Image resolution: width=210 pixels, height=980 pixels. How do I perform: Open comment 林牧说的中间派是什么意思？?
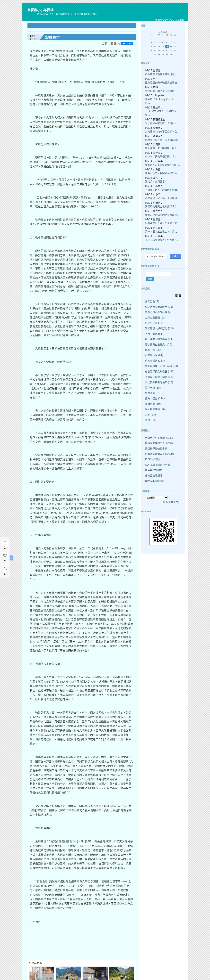coord(160,91)
